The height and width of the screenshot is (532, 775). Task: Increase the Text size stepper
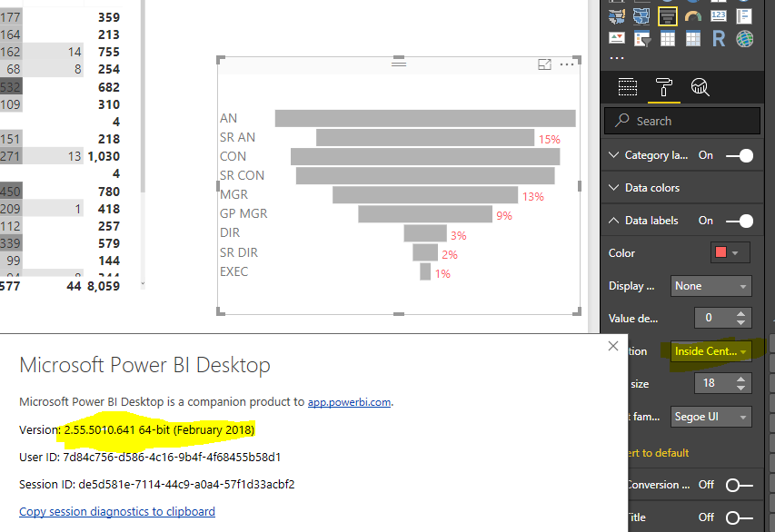tap(740, 379)
